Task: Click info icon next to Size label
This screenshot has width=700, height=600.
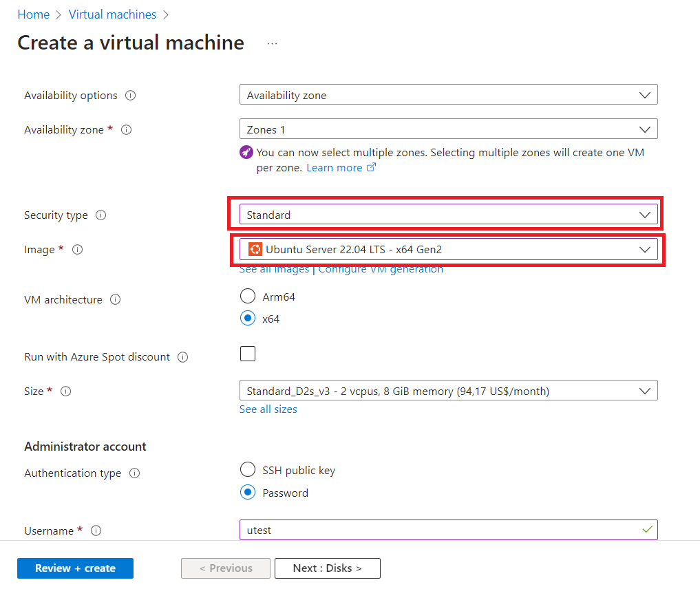Action: click(65, 392)
